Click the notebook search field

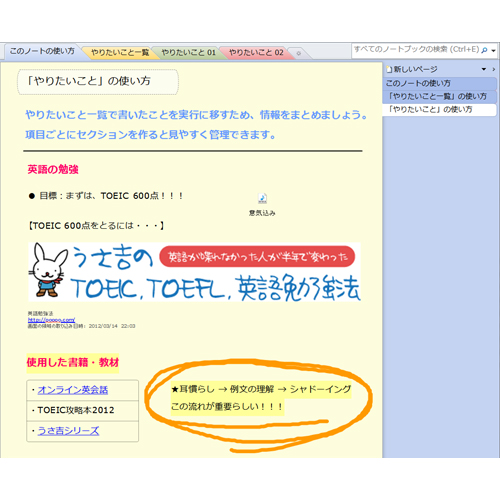tap(416, 50)
